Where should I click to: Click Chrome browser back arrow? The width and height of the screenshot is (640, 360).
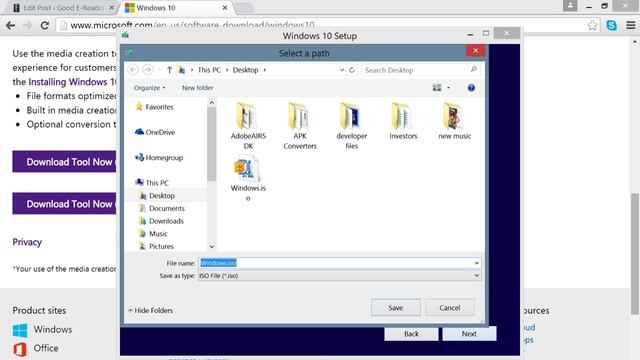click(11, 25)
